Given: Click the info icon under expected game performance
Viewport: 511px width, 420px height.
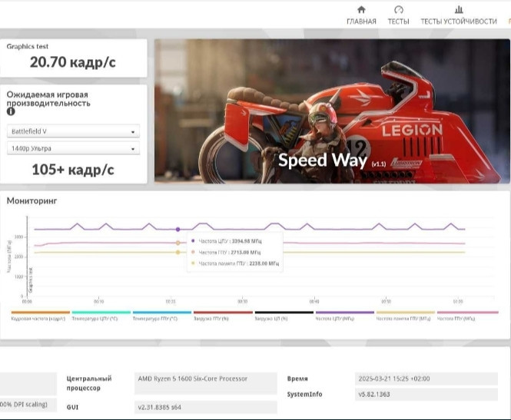Looking at the screenshot, I should coord(12,112).
